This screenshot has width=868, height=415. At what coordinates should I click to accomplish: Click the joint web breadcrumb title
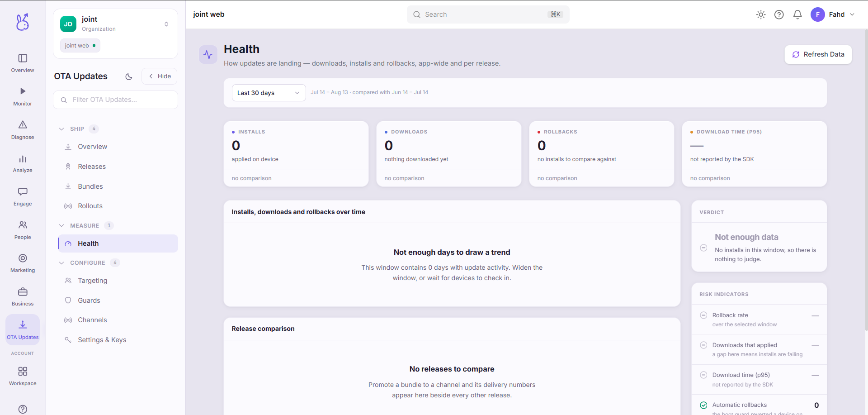tap(209, 14)
